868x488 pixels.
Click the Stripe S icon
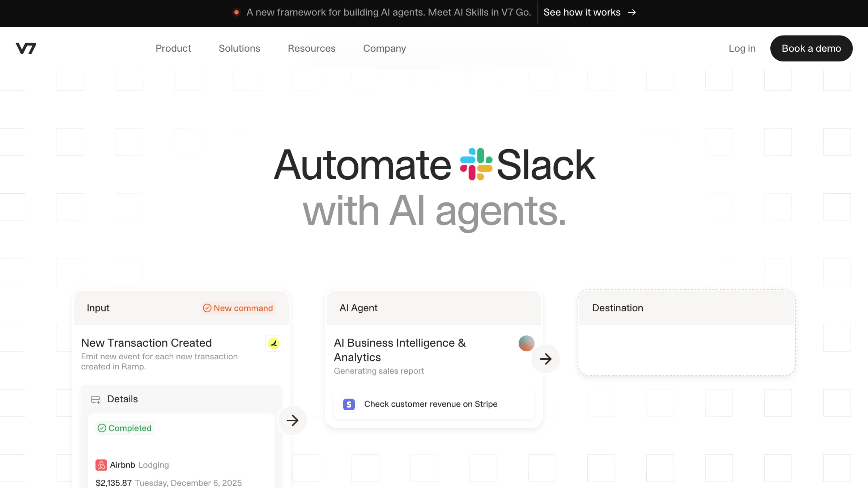[349, 404]
